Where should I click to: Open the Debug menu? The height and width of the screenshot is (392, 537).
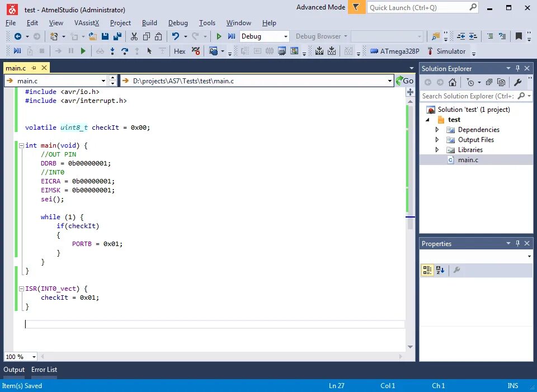point(178,23)
